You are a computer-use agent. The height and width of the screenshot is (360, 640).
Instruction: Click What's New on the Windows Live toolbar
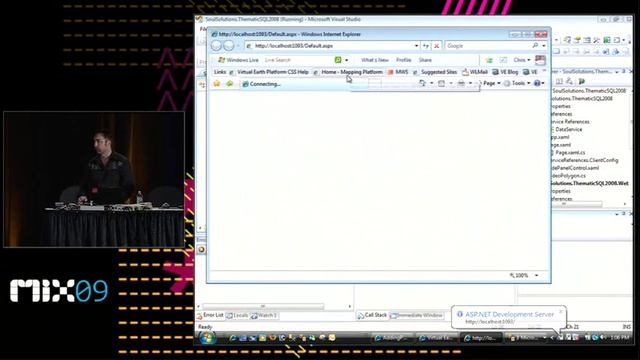[x=375, y=60]
